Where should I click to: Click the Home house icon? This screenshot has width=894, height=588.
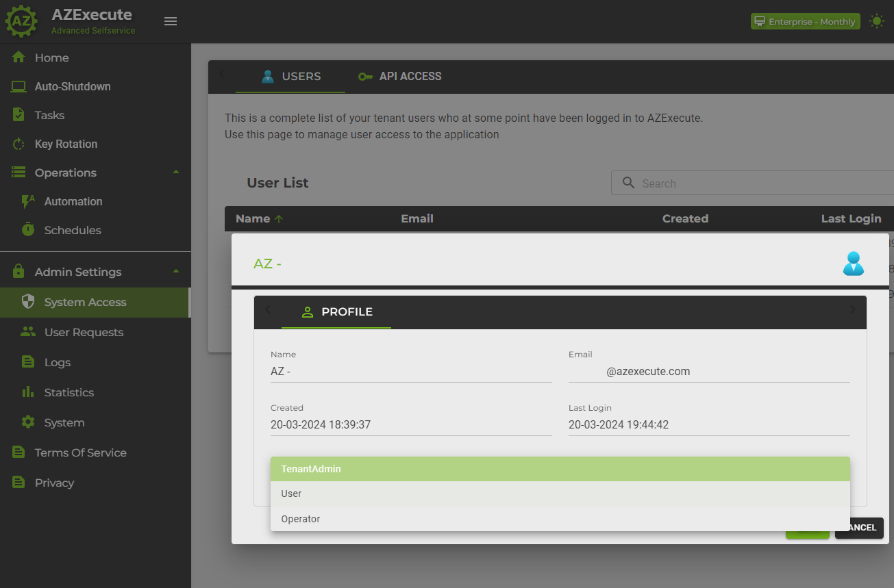point(18,57)
